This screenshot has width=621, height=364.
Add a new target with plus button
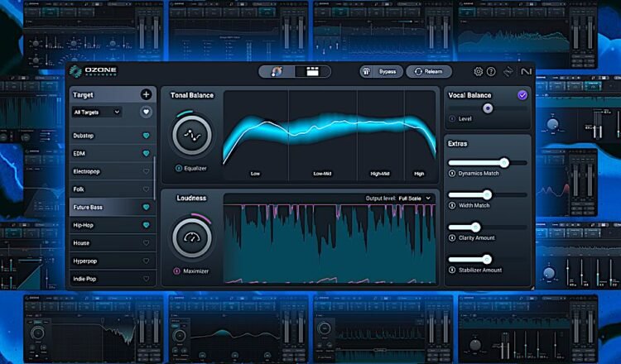(x=146, y=94)
